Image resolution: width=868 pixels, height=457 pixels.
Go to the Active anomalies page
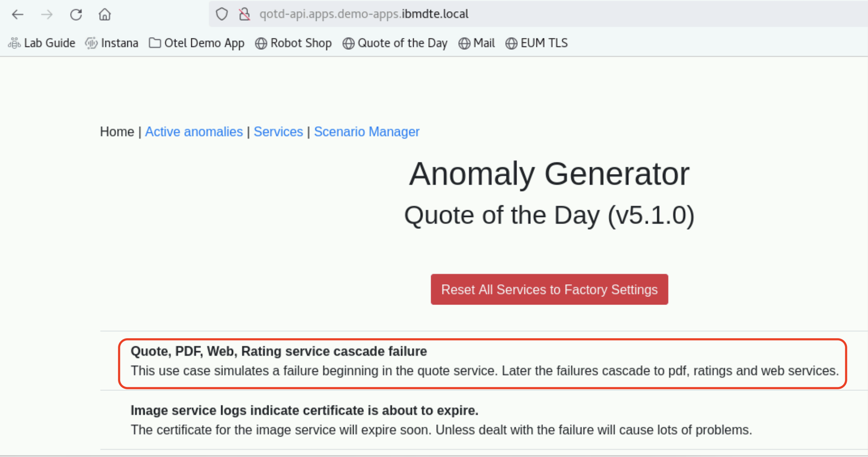pyautogui.click(x=194, y=132)
